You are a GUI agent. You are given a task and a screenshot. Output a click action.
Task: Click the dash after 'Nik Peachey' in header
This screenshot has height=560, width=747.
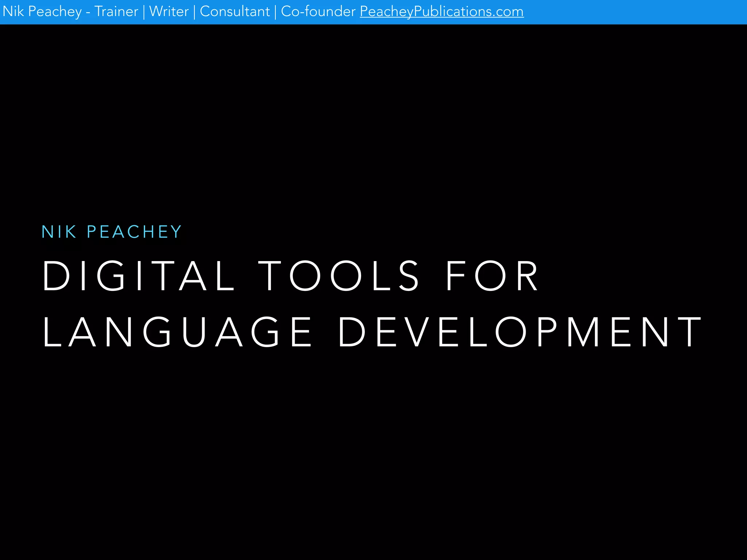tap(88, 12)
